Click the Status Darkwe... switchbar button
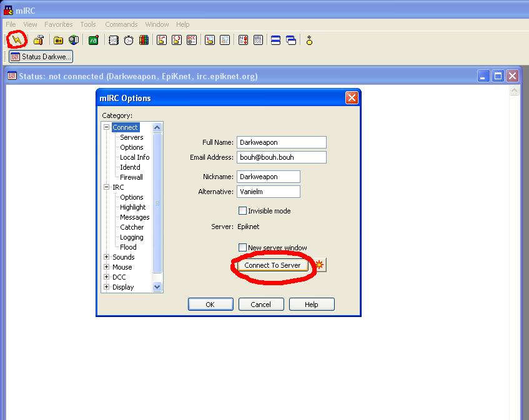 (x=41, y=57)
